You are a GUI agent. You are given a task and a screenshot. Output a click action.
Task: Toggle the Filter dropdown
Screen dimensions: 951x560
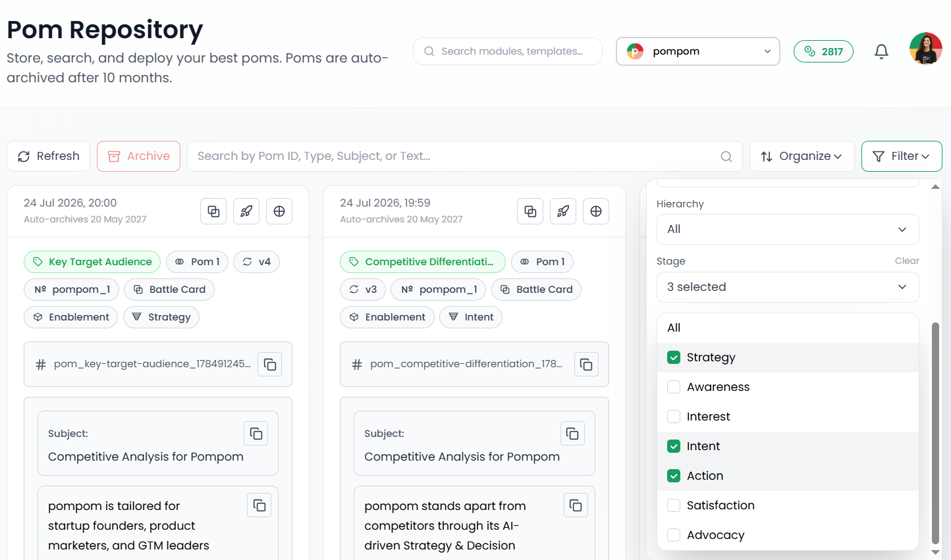click(902, 157)
